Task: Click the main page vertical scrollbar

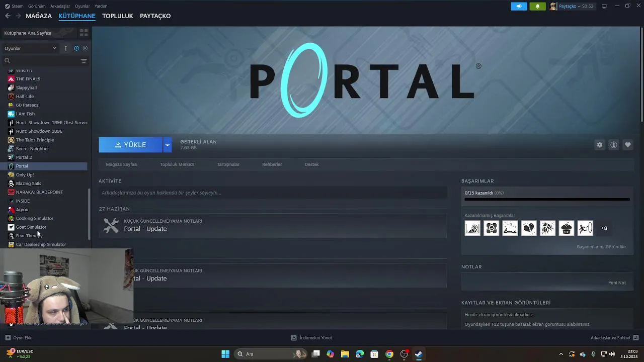Action: click(x=641, y=74)
